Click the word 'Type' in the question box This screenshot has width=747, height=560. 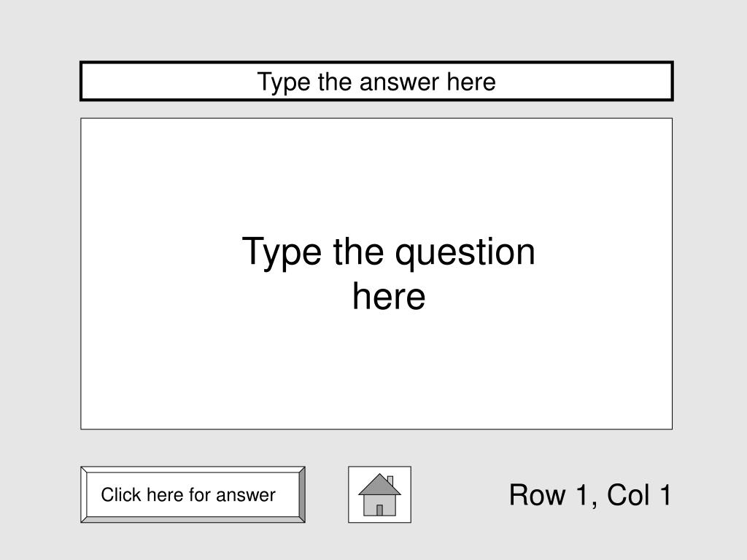[x=282, y=252]
